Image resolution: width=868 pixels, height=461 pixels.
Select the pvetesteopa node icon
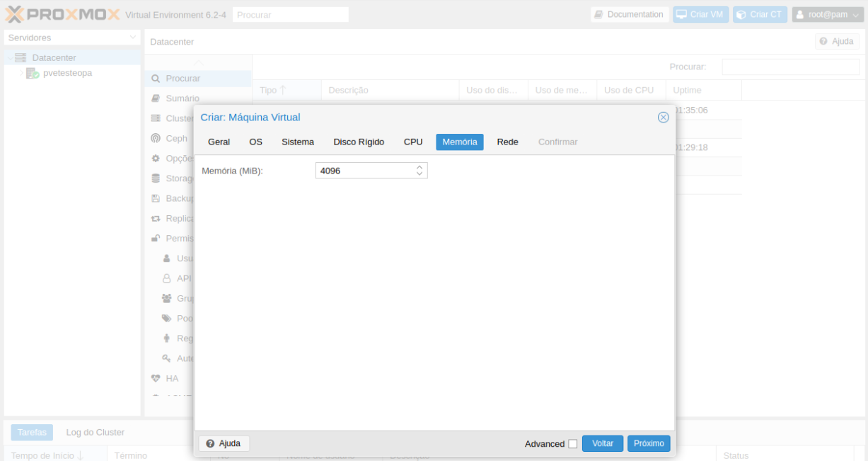coord(33,73)
